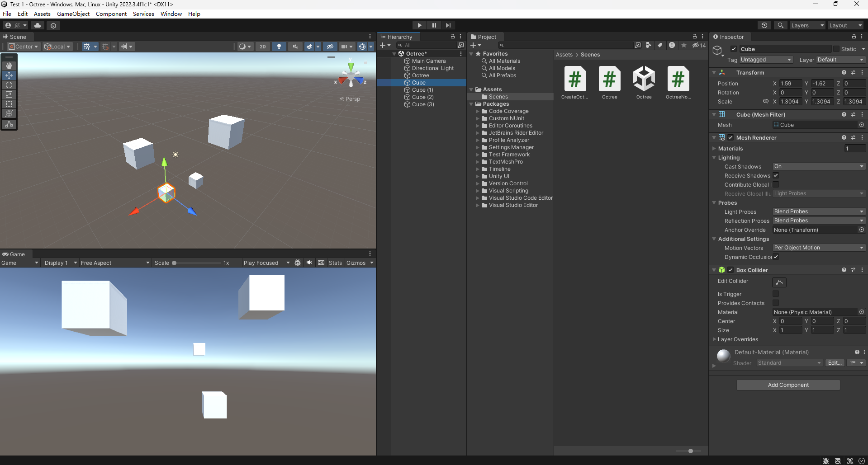Open the Box Collider help icon
The width and height of the screenshot is (868, 465).
click(844, 270)
